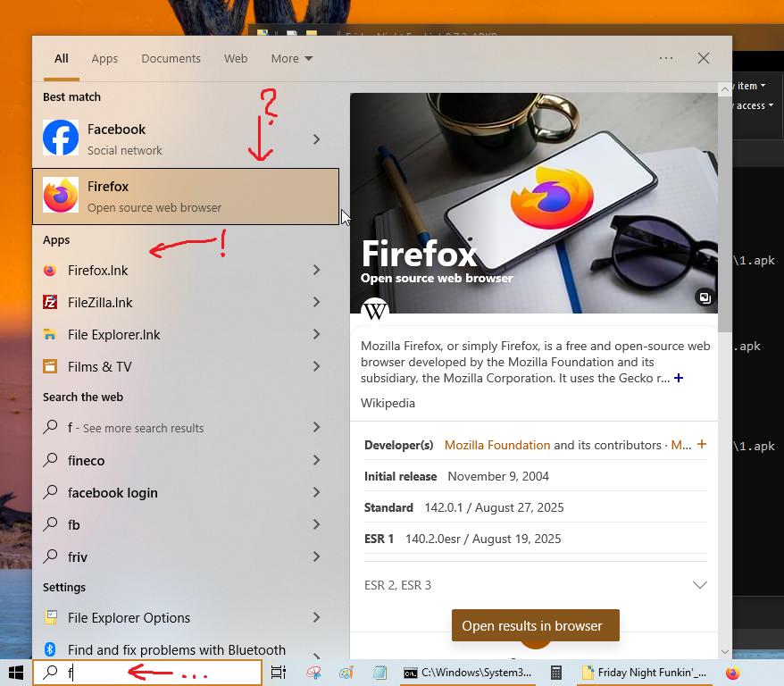Open 'f - See more search results'
This screenshot has height=686, width=784.
pos(186,428)
